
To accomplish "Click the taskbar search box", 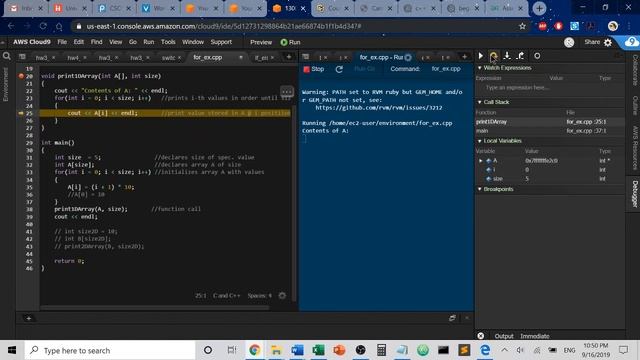I will coord(110,350).
